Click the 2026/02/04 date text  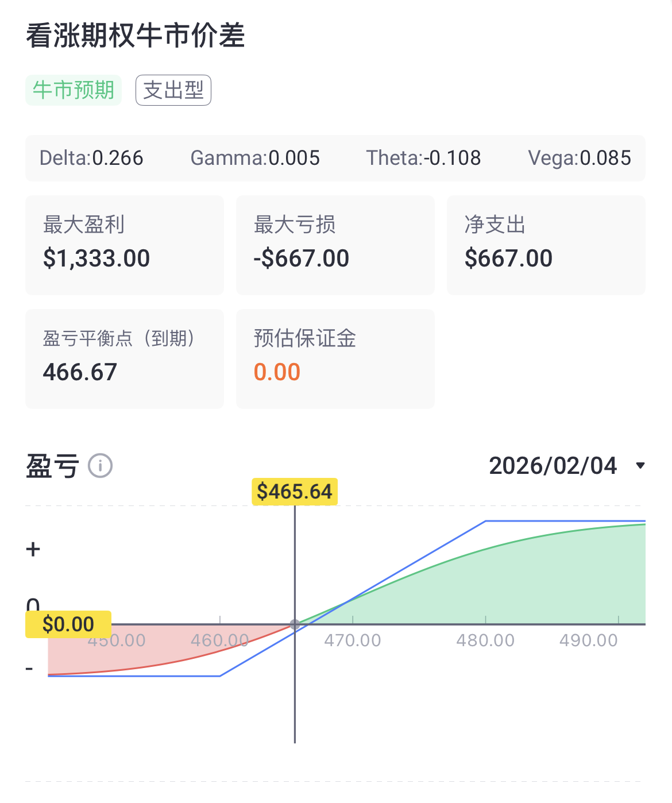553,466
